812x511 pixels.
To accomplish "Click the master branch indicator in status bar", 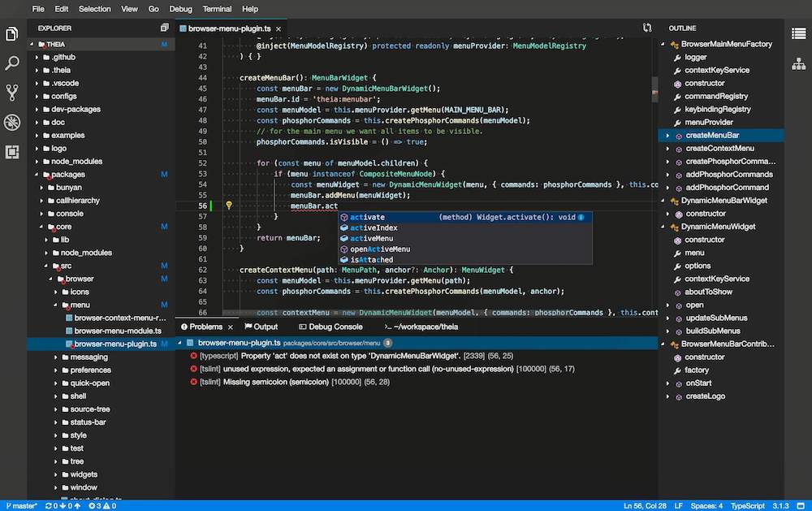I will 21,506.
